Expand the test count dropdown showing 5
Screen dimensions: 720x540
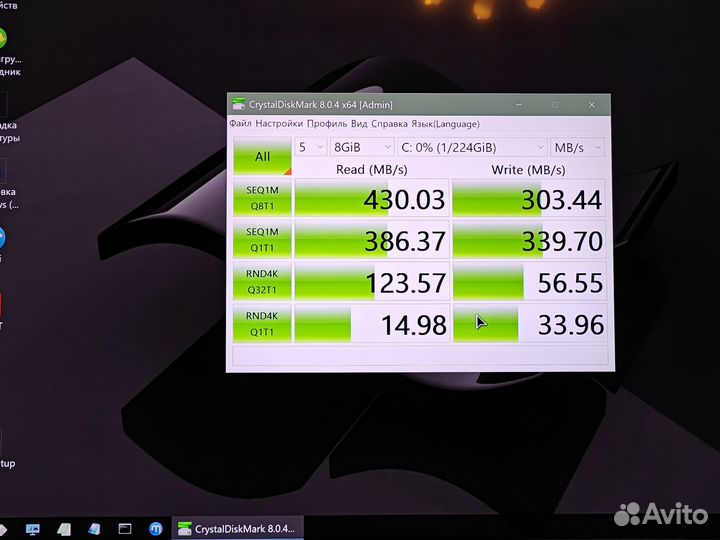[x=311, y=147]
